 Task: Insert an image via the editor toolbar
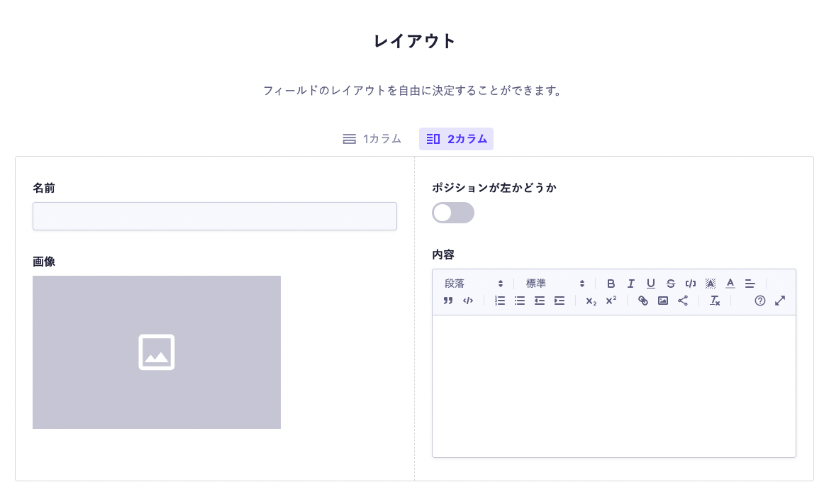[663, 301]
